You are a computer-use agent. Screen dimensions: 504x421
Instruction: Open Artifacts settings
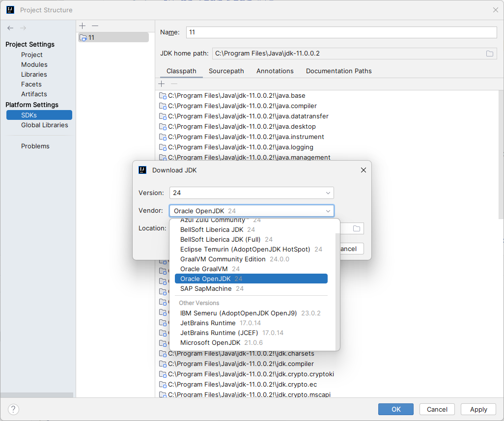click(x=34, y=94)
